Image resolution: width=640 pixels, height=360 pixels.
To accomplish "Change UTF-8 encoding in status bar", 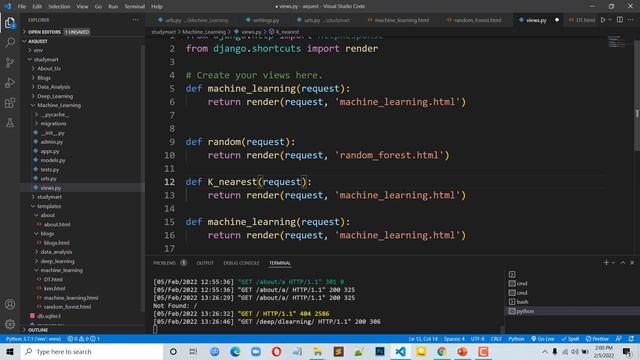I will coord(477,339).
